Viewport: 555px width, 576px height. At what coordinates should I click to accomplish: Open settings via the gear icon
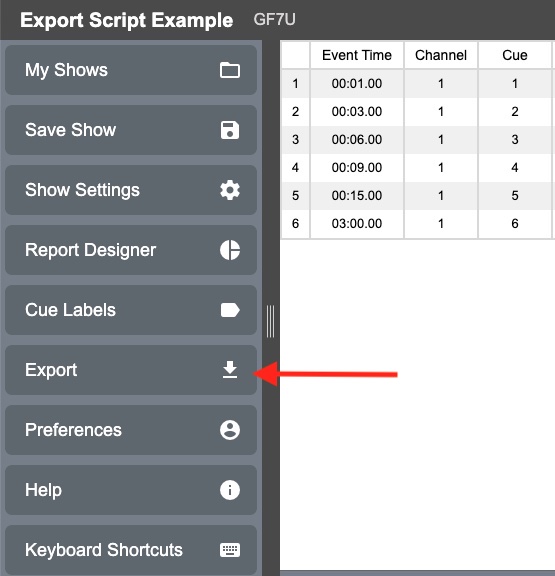click(x=230, y=190)
